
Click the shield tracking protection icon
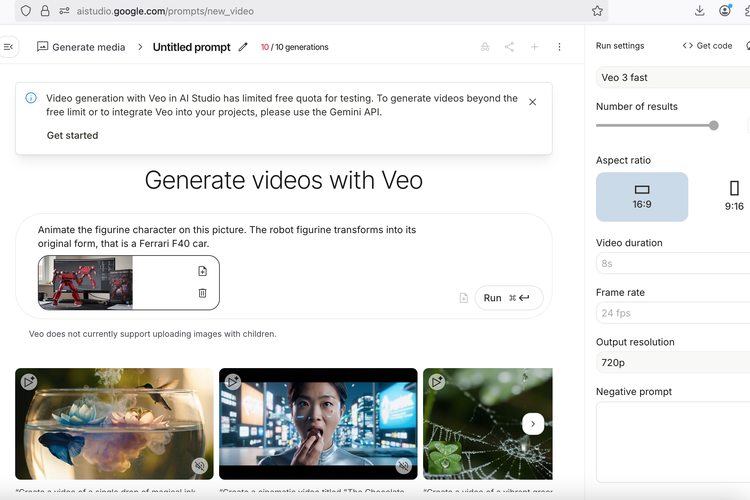[x=26, y=11]
